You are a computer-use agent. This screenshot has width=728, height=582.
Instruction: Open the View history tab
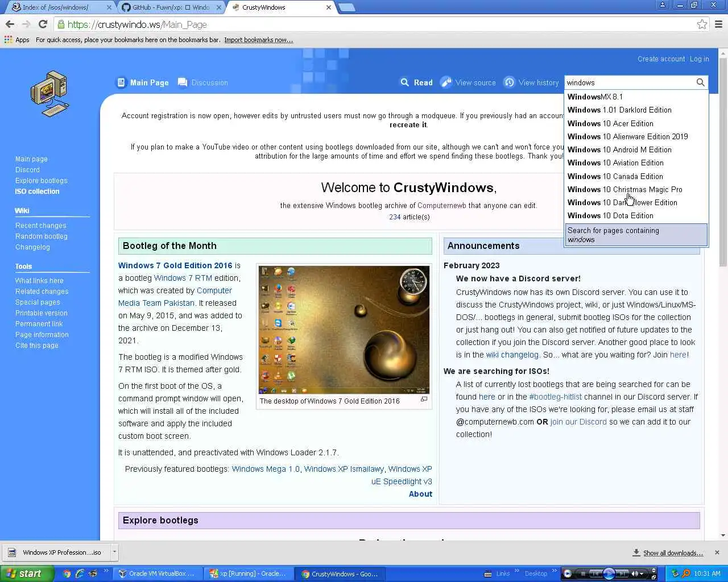click(532, 82)
